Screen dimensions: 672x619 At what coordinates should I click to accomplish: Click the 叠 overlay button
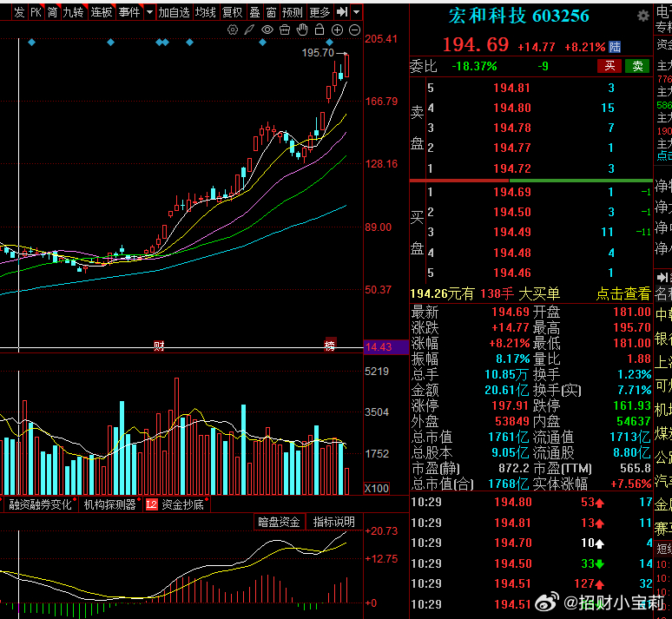pos(255,12)
